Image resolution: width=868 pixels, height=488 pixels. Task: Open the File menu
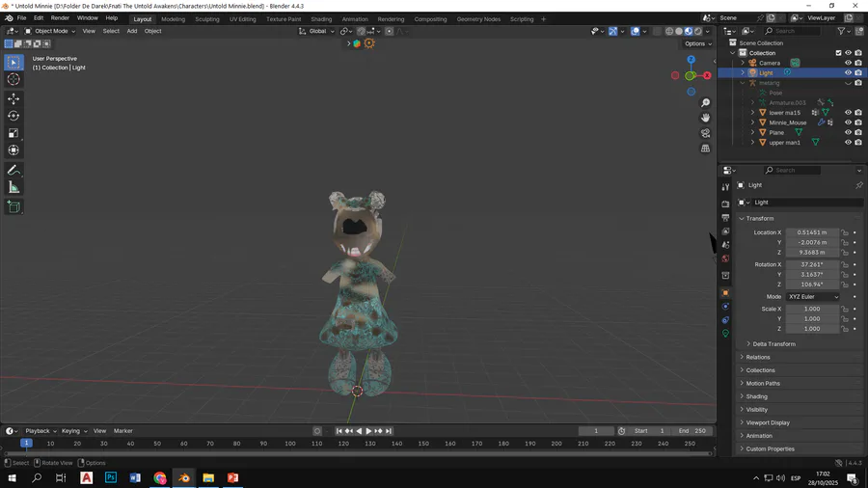(21, 17)
